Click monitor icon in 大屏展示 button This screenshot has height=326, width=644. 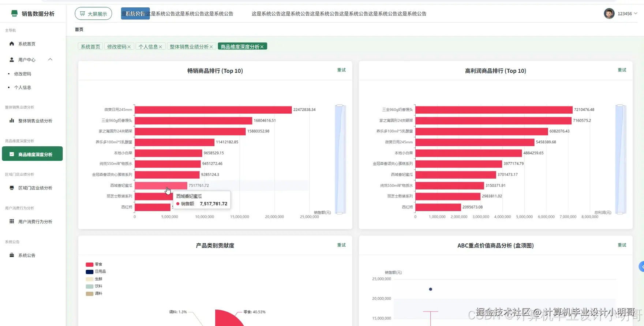(82, 14)
